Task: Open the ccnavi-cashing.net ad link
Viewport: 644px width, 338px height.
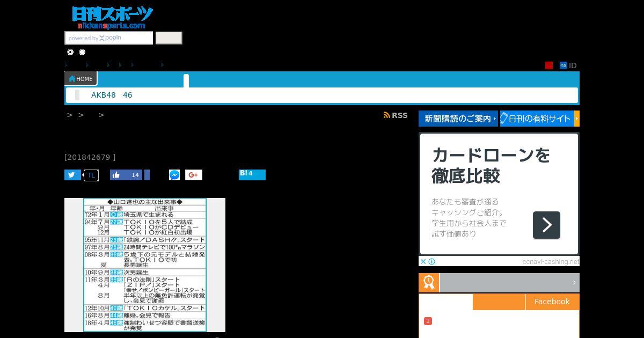Action: click(x=551, y=262)
